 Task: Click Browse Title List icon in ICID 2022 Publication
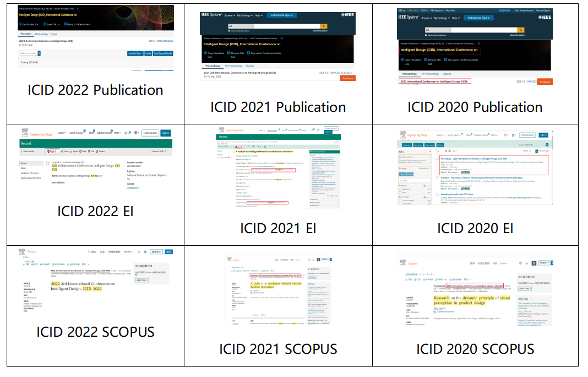45,24
